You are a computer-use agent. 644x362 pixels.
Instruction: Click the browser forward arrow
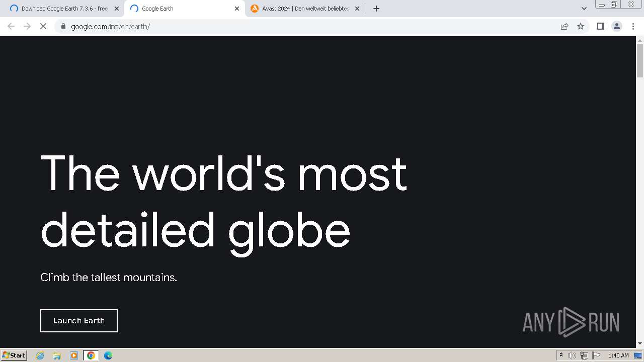[27, 26]
